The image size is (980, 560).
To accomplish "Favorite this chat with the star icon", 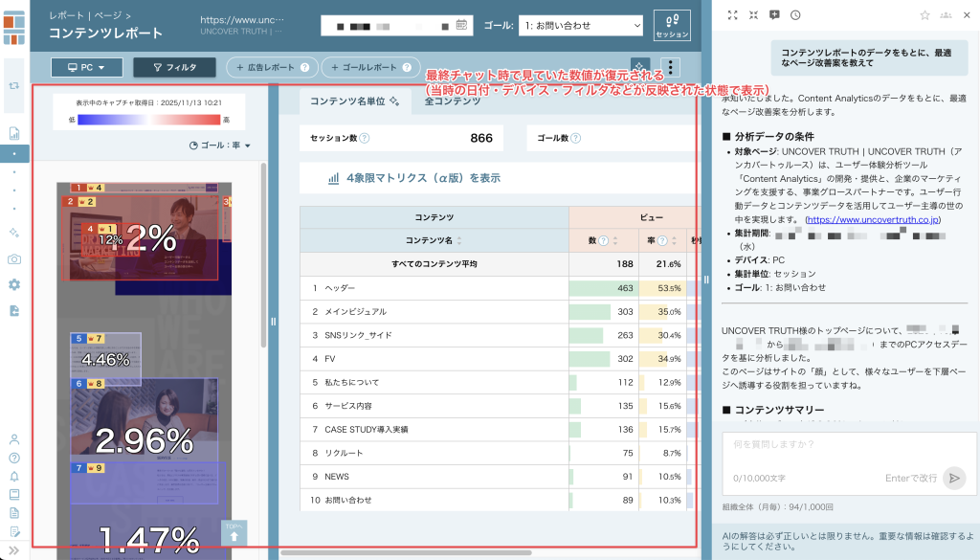I will click(924, 15).
